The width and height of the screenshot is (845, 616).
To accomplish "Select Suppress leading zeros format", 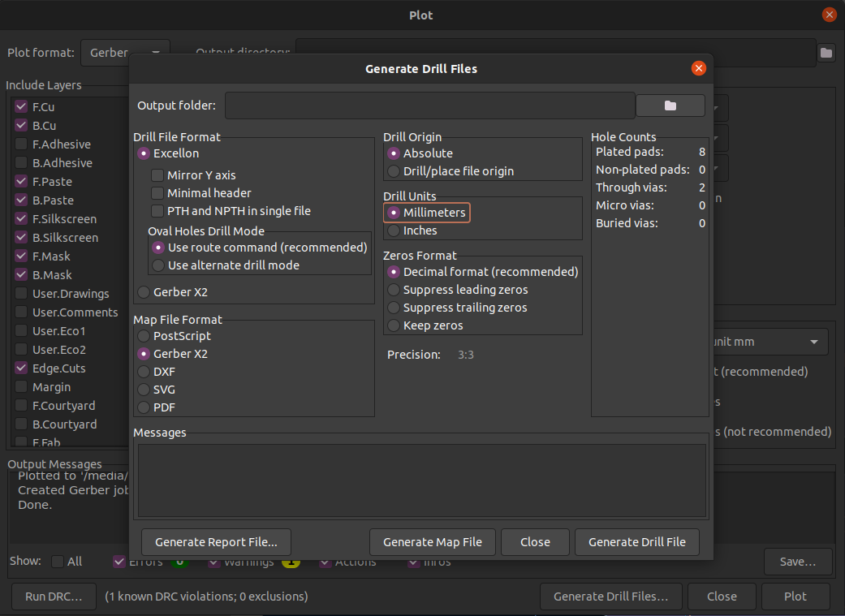I will tap(393, 289).
